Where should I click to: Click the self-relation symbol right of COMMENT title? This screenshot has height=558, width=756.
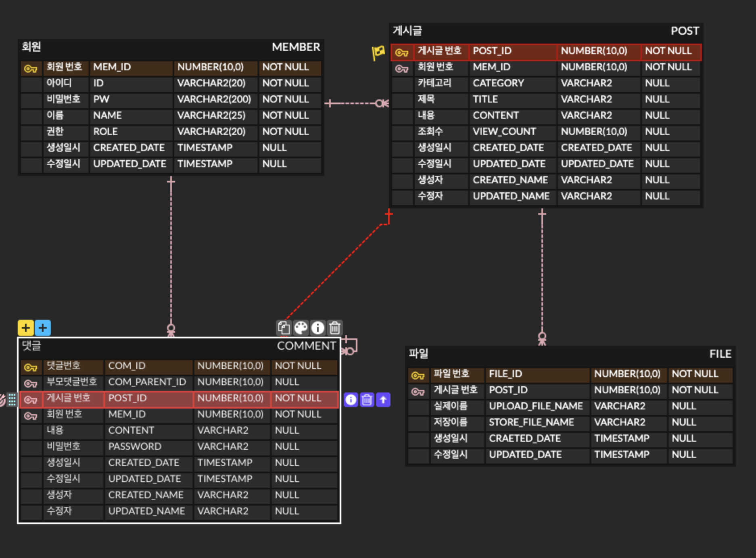[349, 346]
